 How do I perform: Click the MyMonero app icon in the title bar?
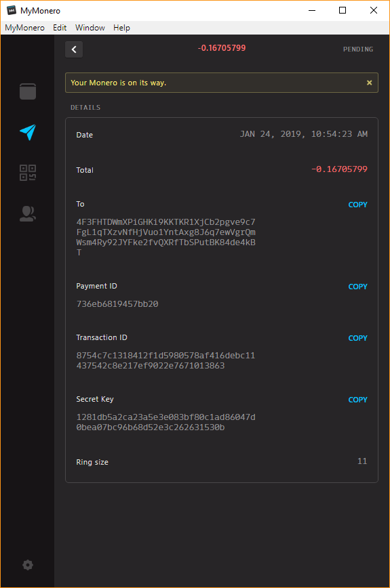tap(12, 11)
